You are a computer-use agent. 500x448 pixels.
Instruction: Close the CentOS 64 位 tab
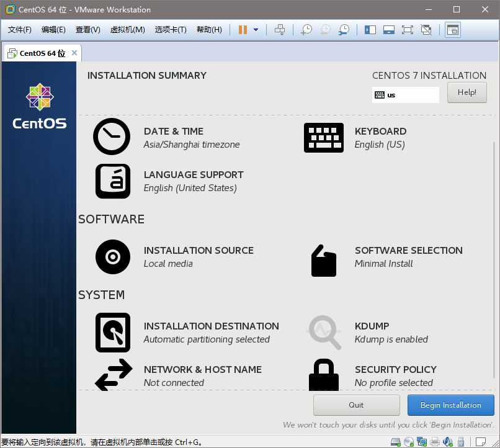(74, 53)
